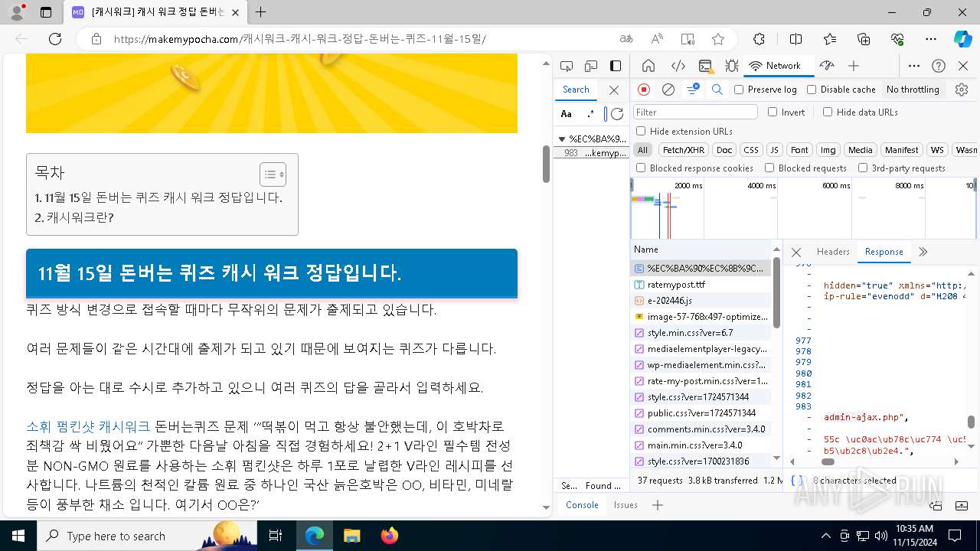Open the No throttling dropdown

coord(913,90)
